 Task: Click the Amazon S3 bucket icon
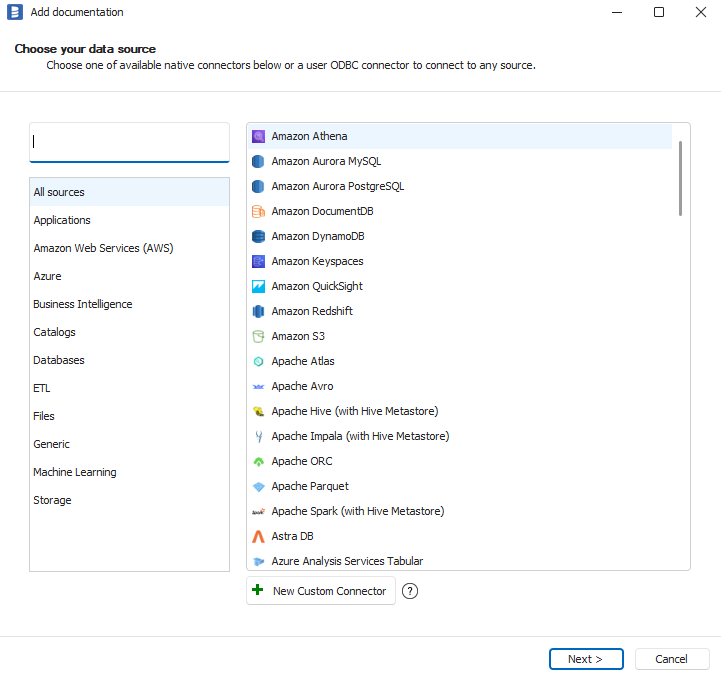[x=258, y=336]
